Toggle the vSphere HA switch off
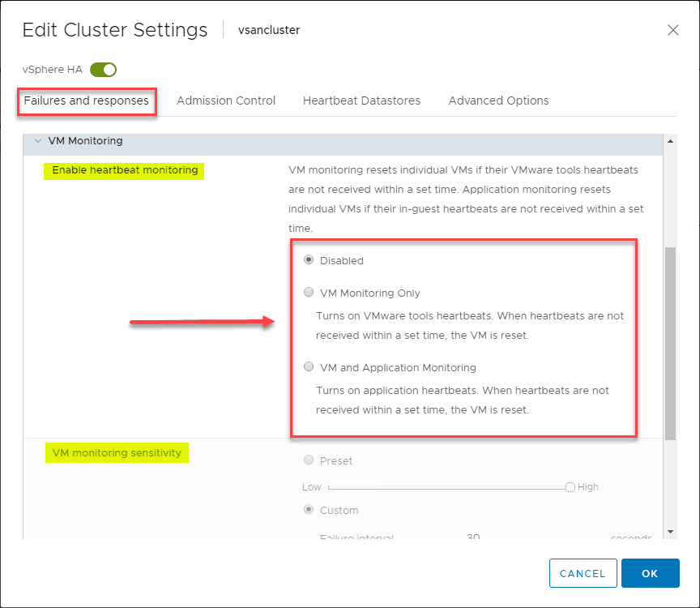The height and width of the screenshot is (608, 700). point(103,70)
